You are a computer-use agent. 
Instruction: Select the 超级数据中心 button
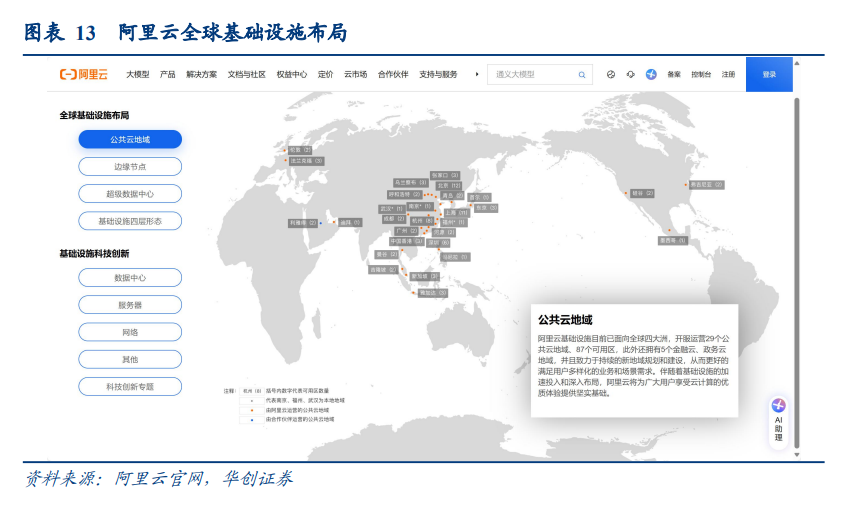pos(130,194)
